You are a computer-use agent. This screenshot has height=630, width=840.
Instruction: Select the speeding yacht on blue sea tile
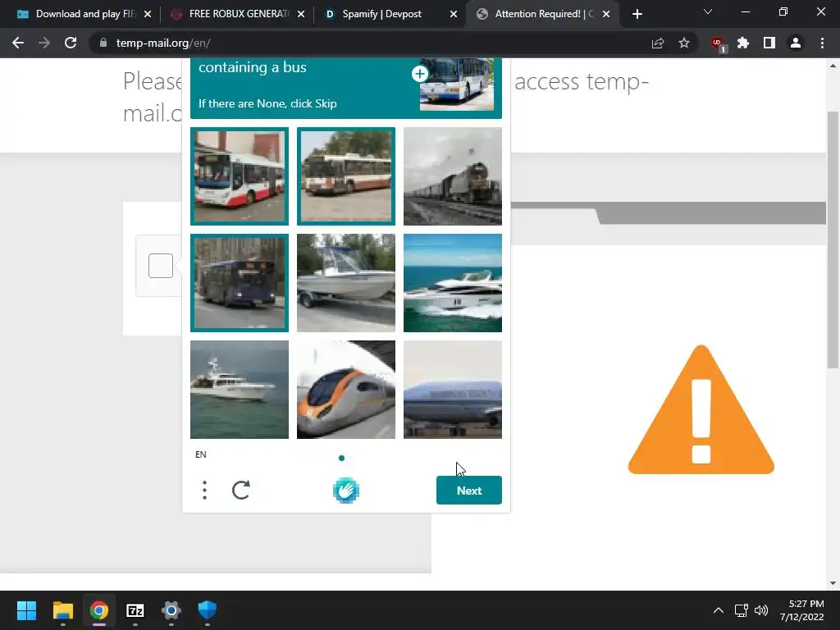[453, 283]
